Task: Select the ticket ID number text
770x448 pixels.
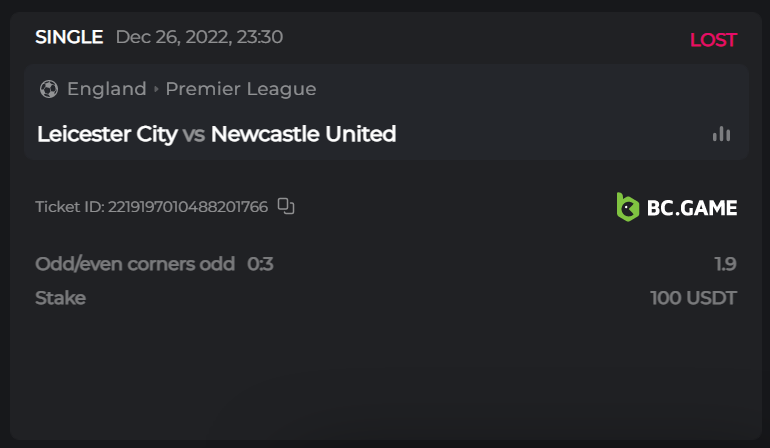Action: pos(188,207)
